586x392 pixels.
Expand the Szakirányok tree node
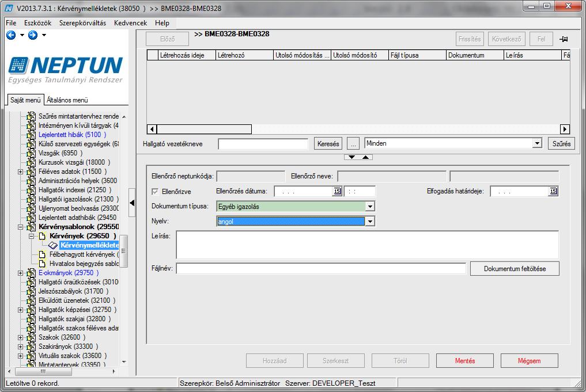point(21,347)
